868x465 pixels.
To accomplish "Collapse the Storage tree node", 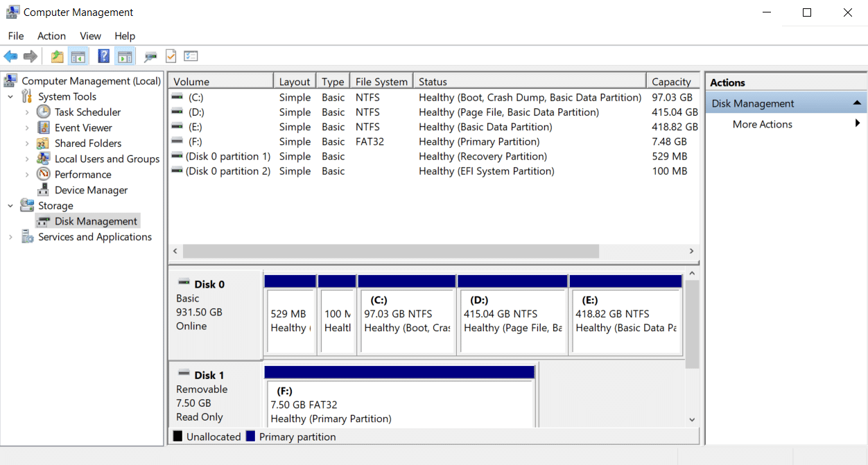I will click(10, 205).
